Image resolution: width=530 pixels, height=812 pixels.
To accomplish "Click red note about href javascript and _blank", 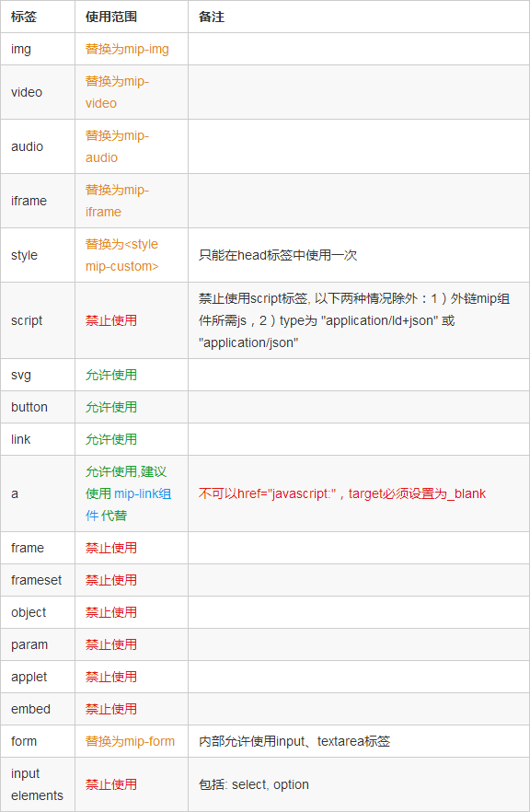I will (x=342, y=494).
